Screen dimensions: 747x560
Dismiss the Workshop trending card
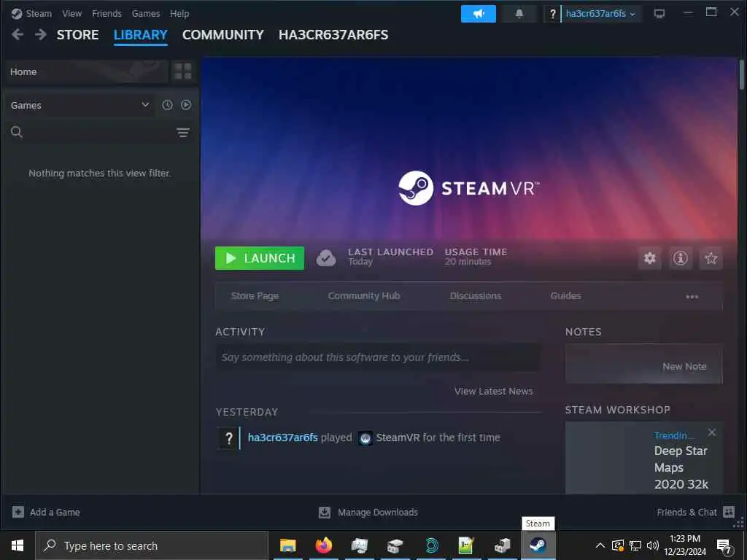(x=712, y=432)
